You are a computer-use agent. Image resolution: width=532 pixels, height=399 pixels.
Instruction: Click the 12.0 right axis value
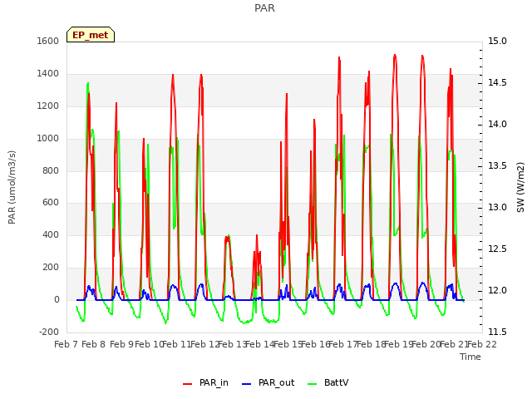(497, 291)
